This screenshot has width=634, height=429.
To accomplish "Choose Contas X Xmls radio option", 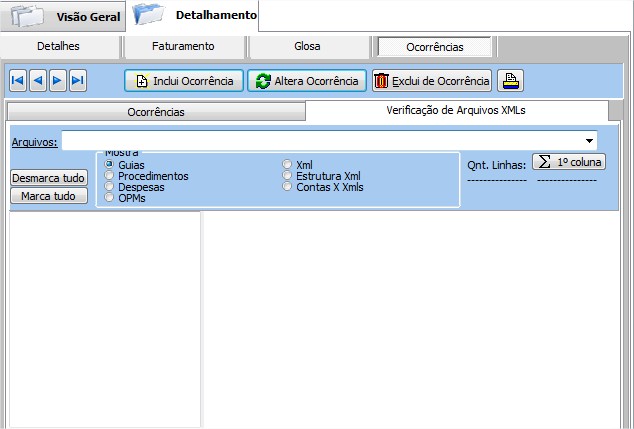I will pyautogui.click(x=288, y=187).
